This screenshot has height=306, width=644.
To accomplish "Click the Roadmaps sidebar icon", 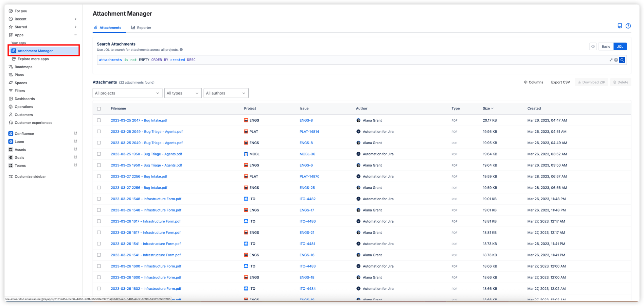I will coord(11,67).
